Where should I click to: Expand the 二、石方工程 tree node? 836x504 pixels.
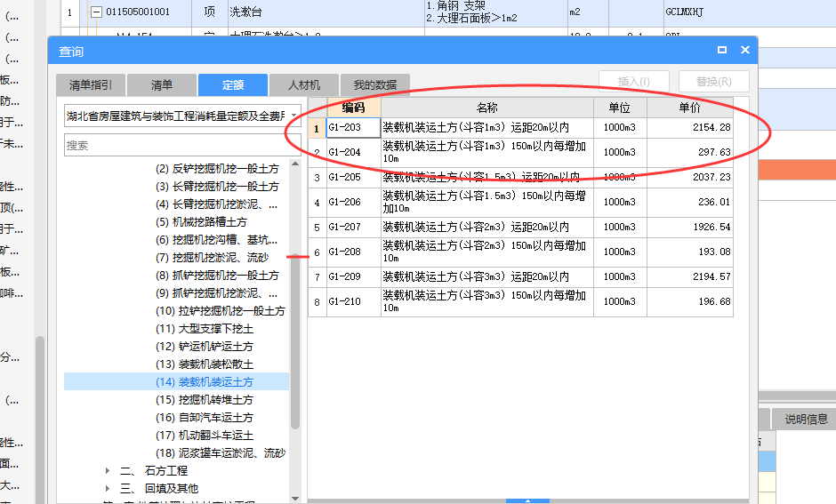coord(108,471)
